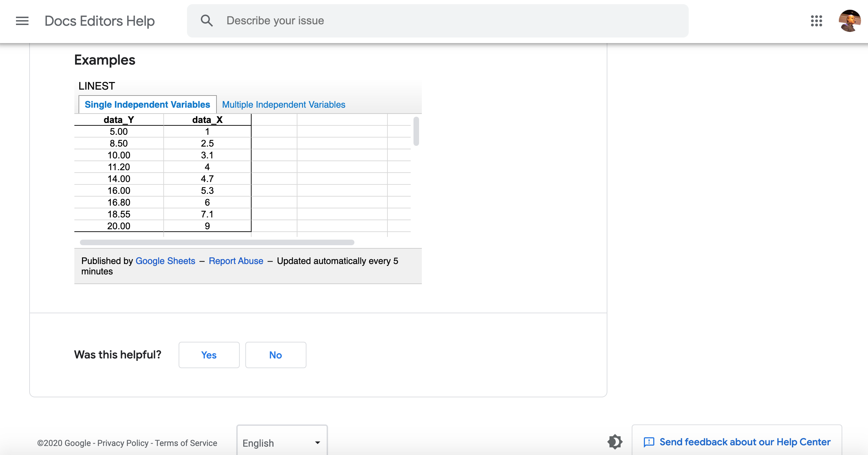Image resolution: width=868 pixels, height=455 pixels.
Task: Select Single Independent Variables tab
Action: click(147, 105)
